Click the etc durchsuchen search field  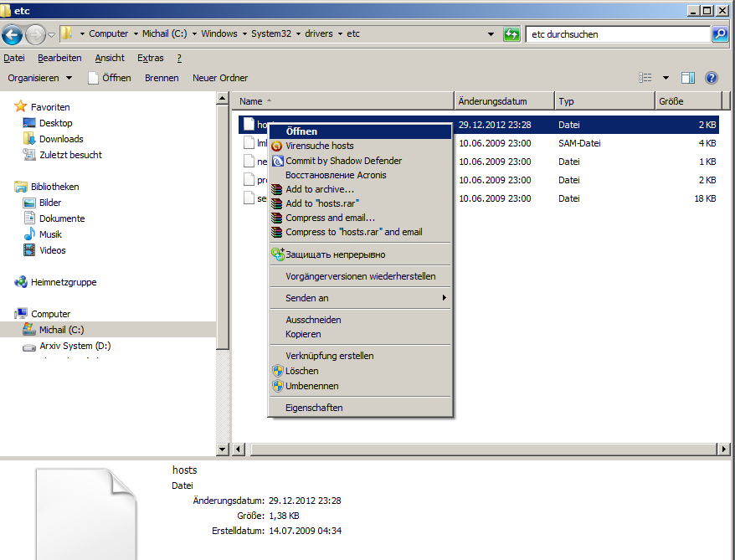pyautogui.click(x=618, y=34)
